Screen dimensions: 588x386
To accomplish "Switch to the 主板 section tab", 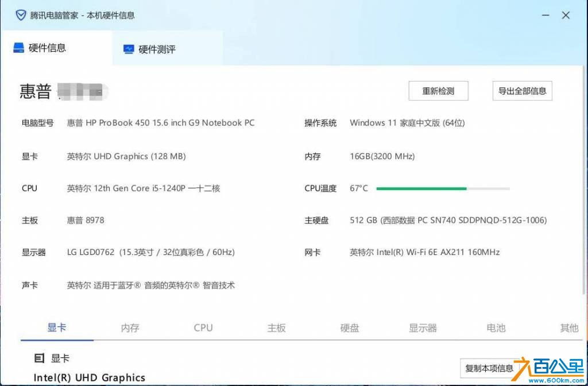I will pos(277,327).
